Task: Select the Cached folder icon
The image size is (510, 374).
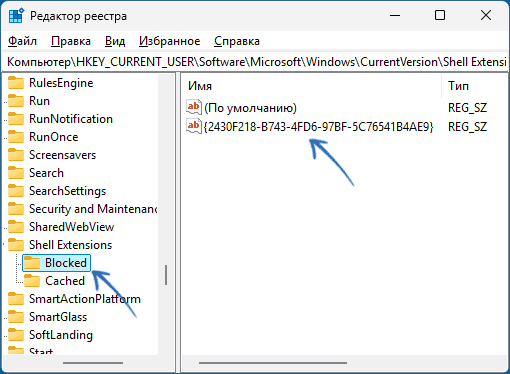Action: point(32,281)
